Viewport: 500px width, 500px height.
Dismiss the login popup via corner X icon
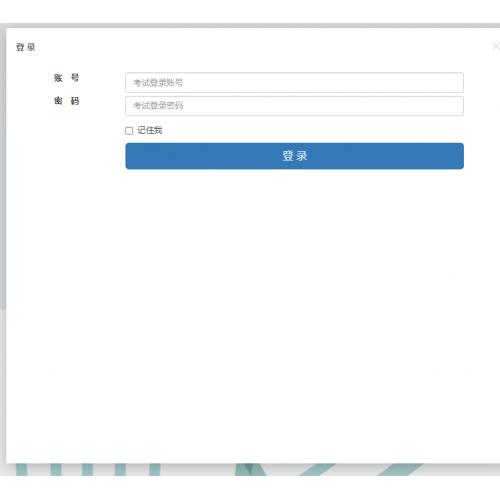coord(496,46)
